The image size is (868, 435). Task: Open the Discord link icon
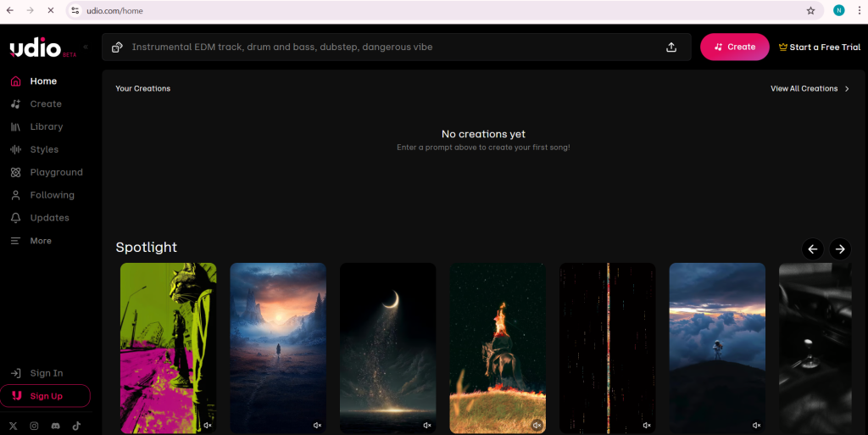(55, 426)
